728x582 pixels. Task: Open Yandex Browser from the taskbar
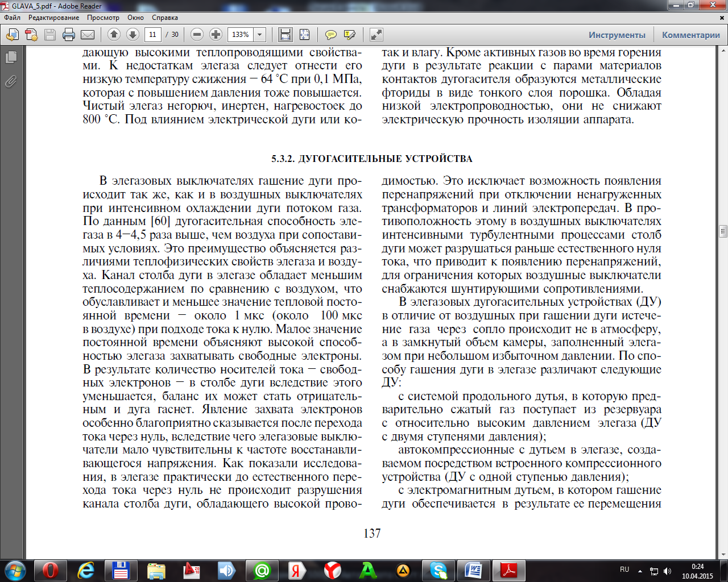(332, 571)
